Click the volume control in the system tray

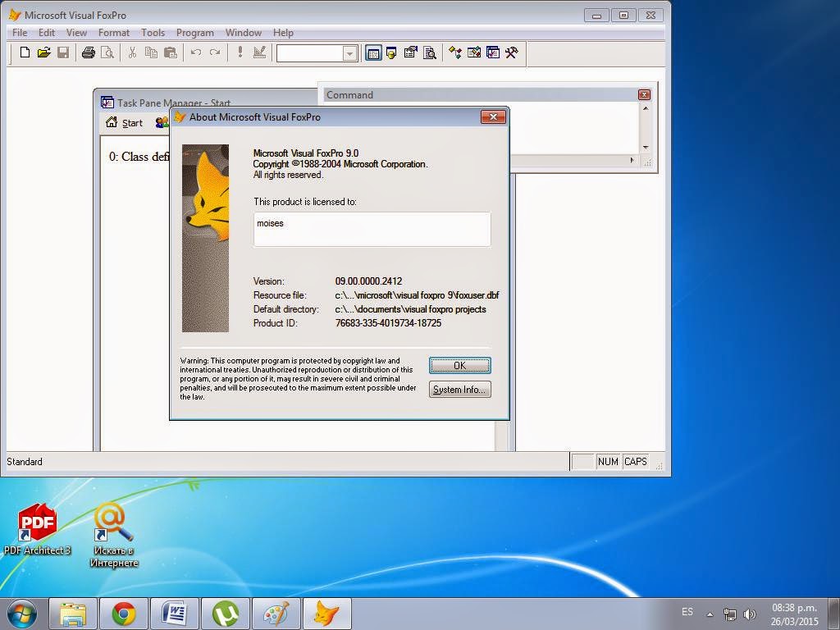click(749, 612)
